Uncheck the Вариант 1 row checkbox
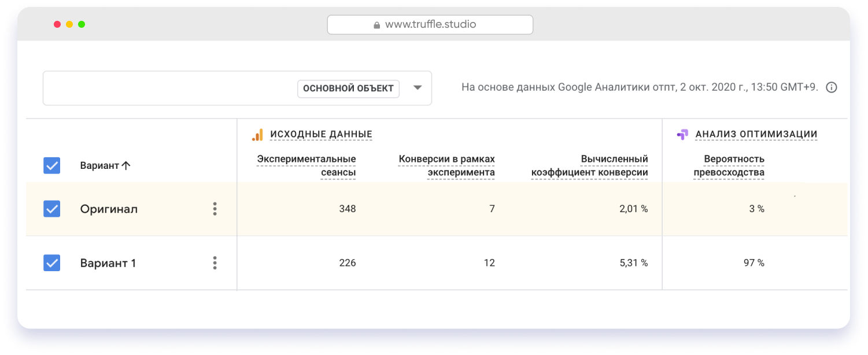868x355 pixels. 52,263
